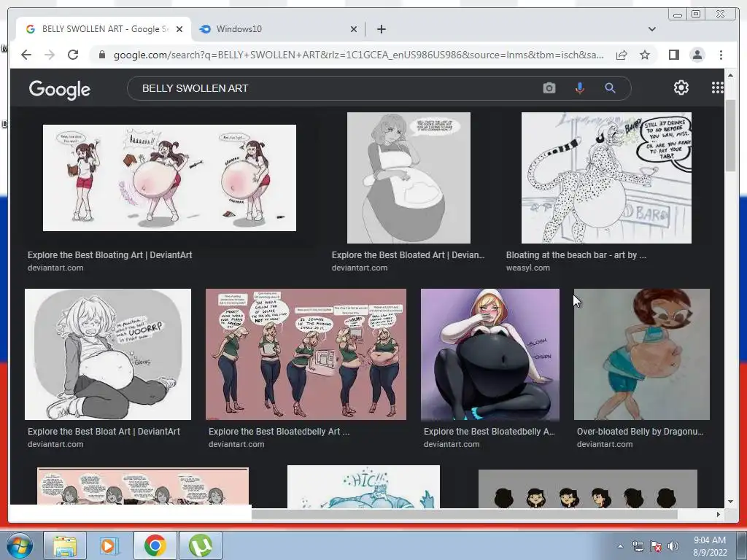Start voice search with the microphone icon
Screen dimensions: 747x560
tap(580, 88)
